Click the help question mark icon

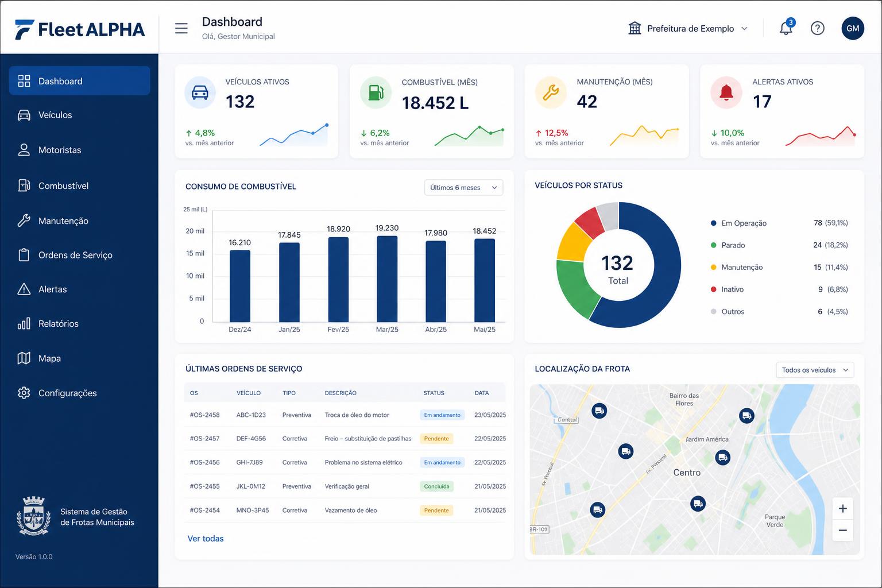click(818, 28)
